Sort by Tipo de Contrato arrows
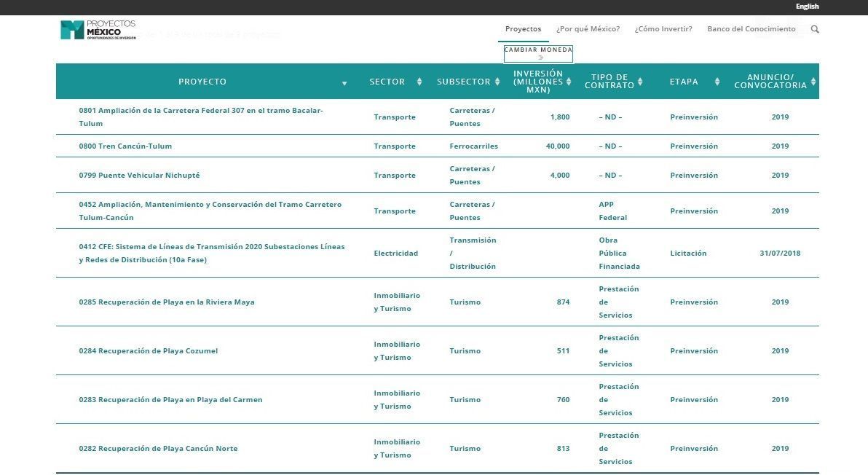The width and height of the screenshot is (868, 475). tap(640, 82)
